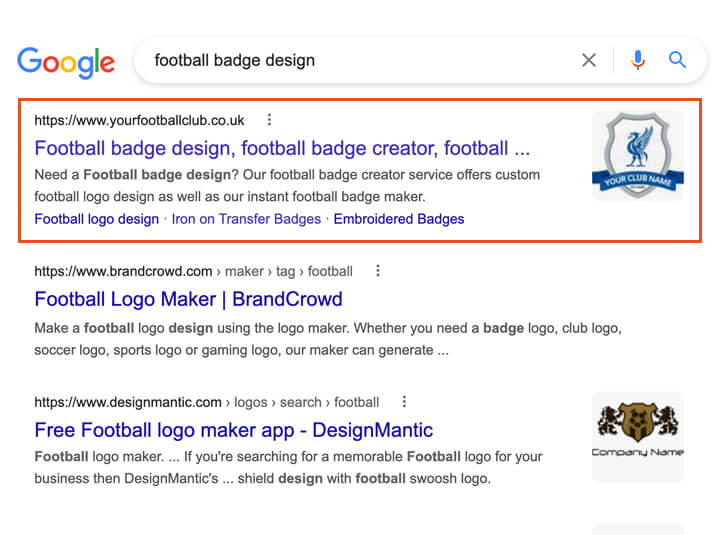Click the URL https://www.yourfootballclub.co.uk
Viewport: 720px width, 535px height.
(x=139, y=120)
